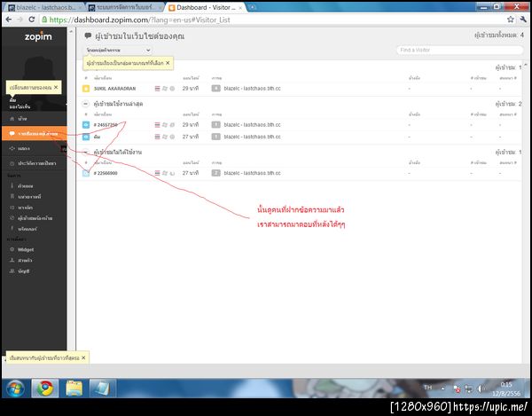Click the Chrome taskbar icon
Viewport: 532px width, 416px height.
pyautogui.click(x=45, y=389)
